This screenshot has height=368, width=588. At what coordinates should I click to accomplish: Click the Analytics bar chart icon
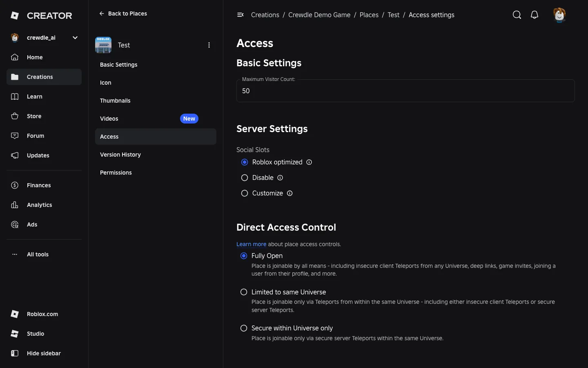(x=15, y=205)
